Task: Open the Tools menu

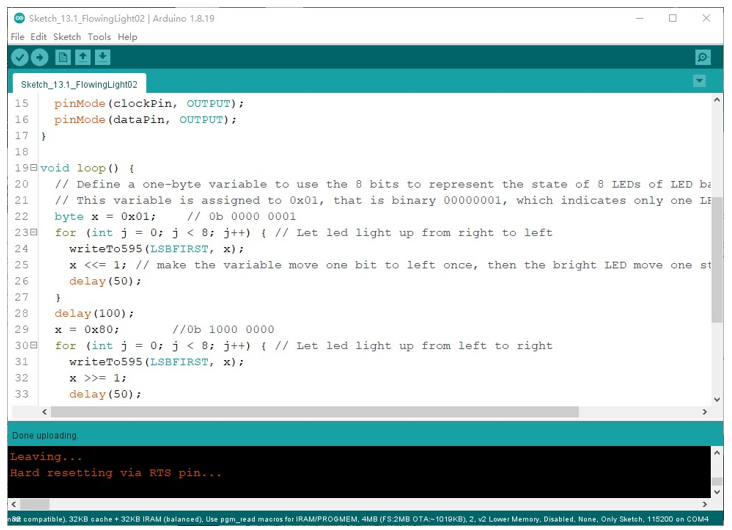Action: pyautogui.click(x=99, y=37)
